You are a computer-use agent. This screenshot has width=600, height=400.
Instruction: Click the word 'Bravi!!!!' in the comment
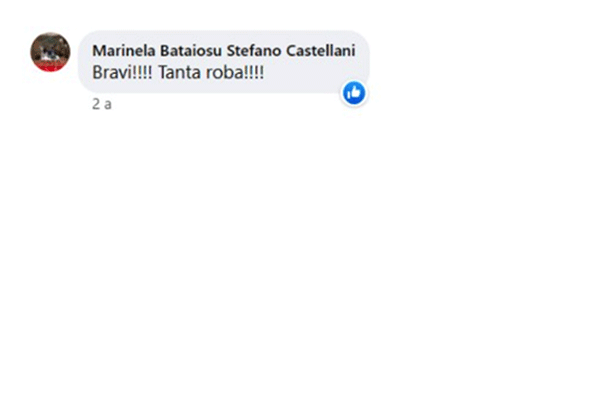(x=122, y=72)
